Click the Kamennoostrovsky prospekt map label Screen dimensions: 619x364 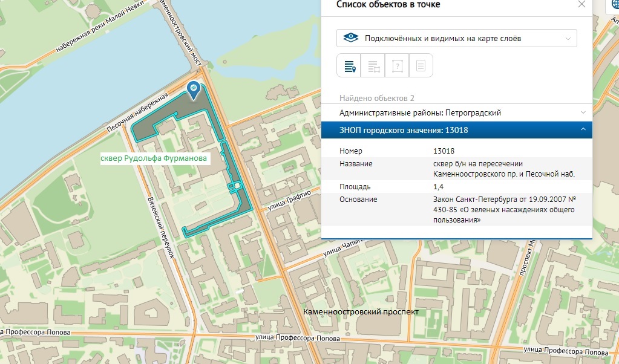(x=361, y=311)
